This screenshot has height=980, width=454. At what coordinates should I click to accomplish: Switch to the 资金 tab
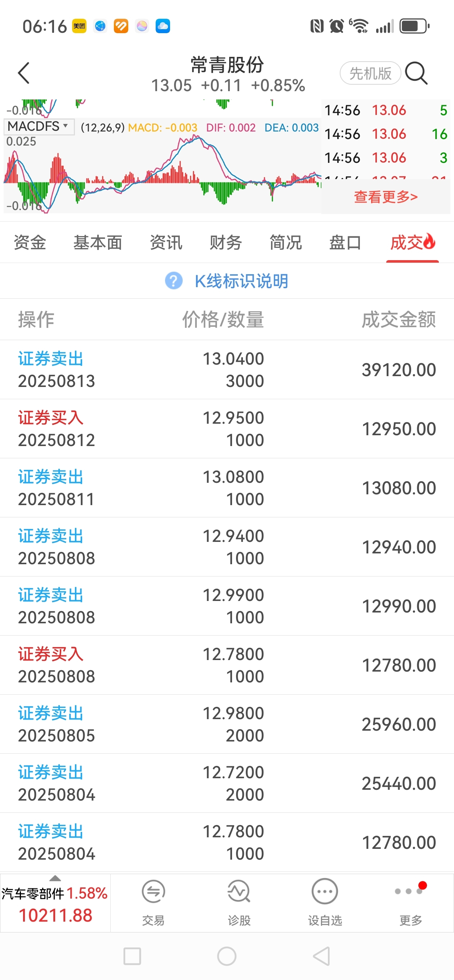pyautogui.click(x=30, y=242)
